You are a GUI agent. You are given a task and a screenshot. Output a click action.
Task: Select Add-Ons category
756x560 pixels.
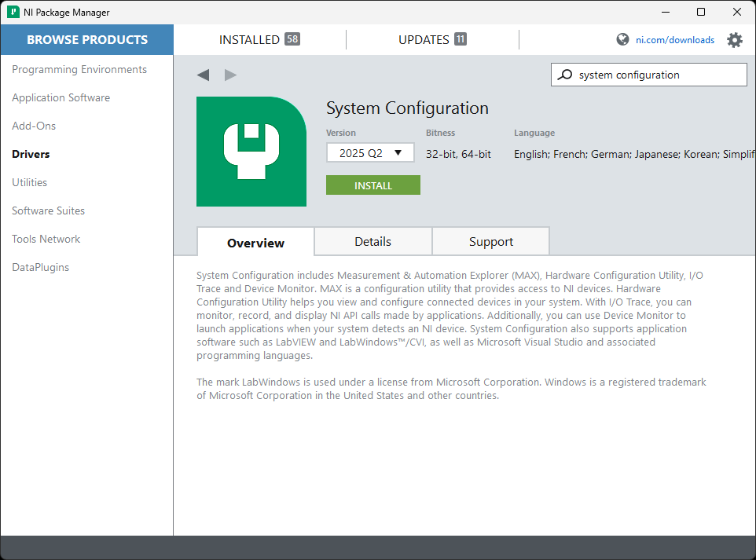coord(34,126)
